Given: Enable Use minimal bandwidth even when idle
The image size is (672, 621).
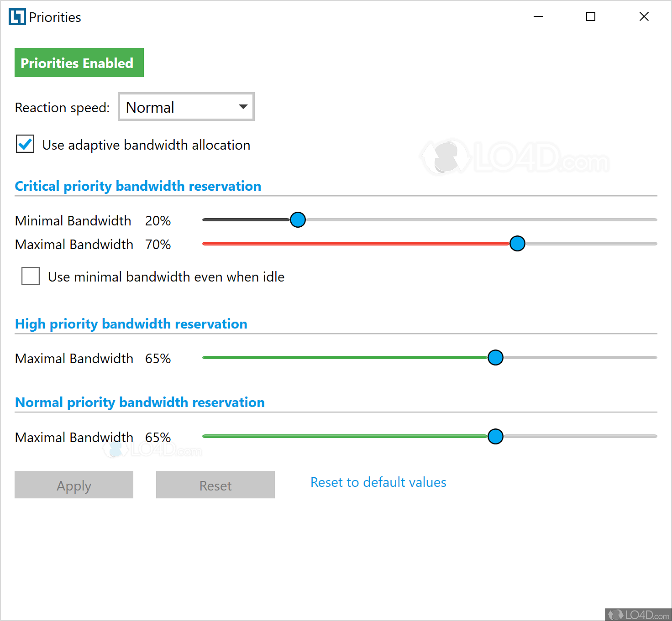Looking at the screenshot, I should 30,276.
